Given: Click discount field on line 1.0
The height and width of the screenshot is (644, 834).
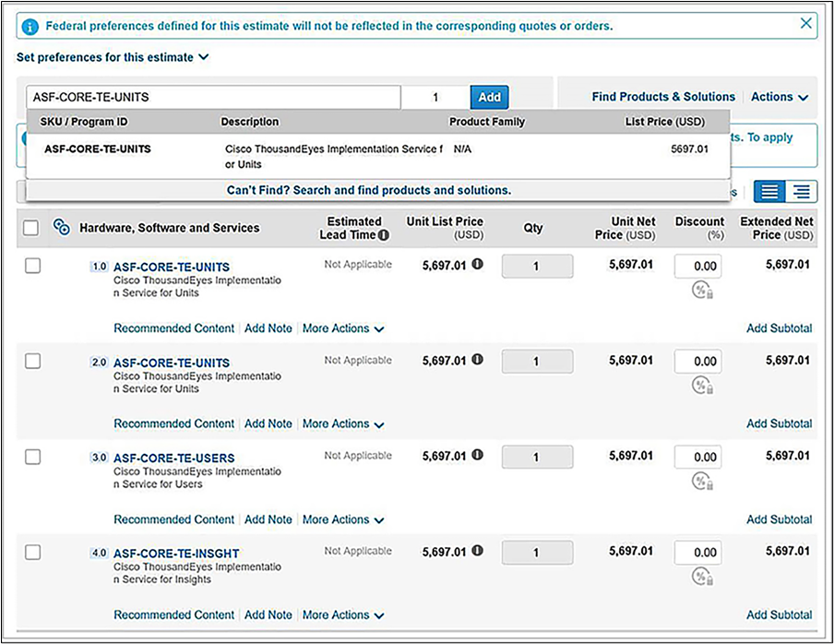Looking at the screenshot, I should [697, 267].
